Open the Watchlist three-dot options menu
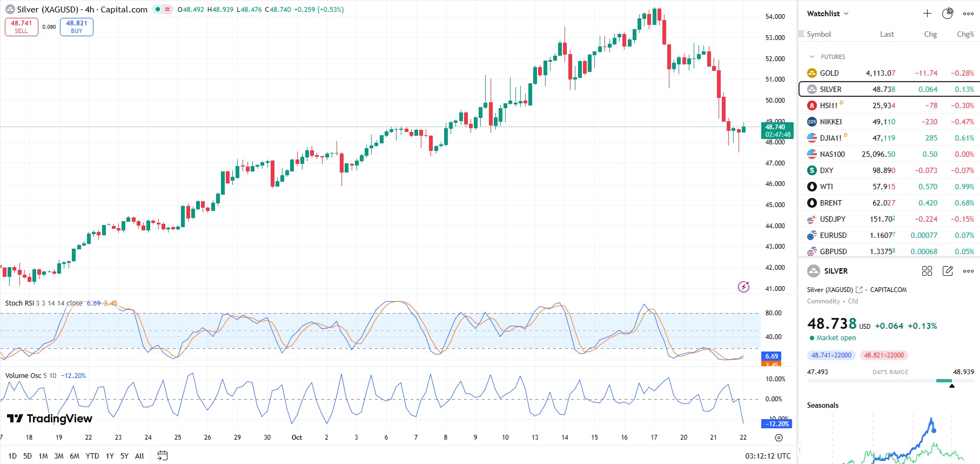The image size is (980, 464). 968,14
